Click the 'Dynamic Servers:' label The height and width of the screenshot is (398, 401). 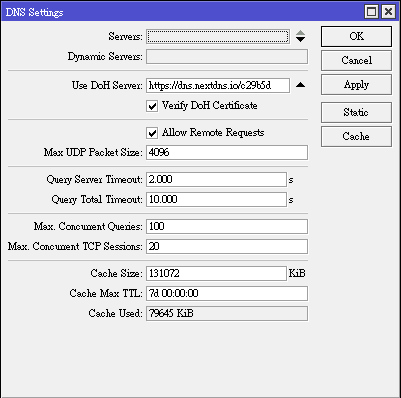point(105,56)
